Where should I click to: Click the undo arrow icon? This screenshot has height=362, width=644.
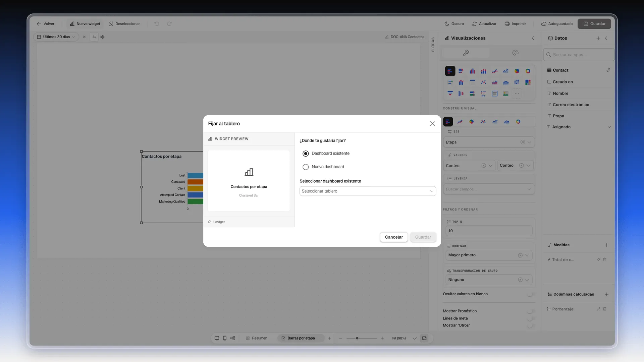[157, 24]
